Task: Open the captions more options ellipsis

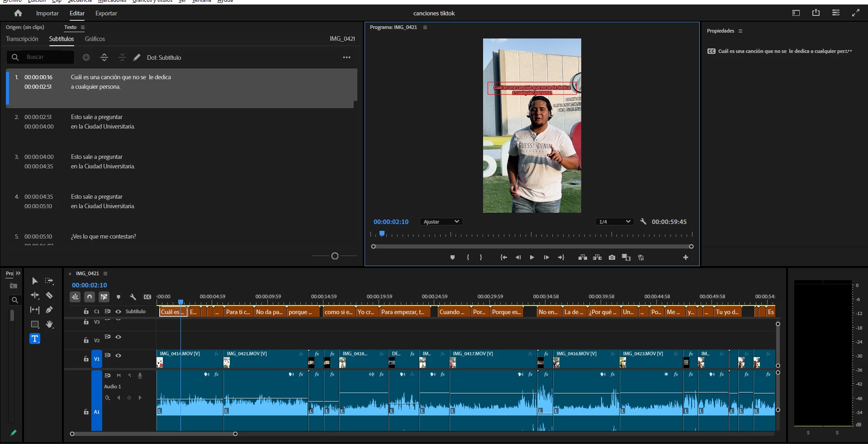Action: [x=347, y=57]
